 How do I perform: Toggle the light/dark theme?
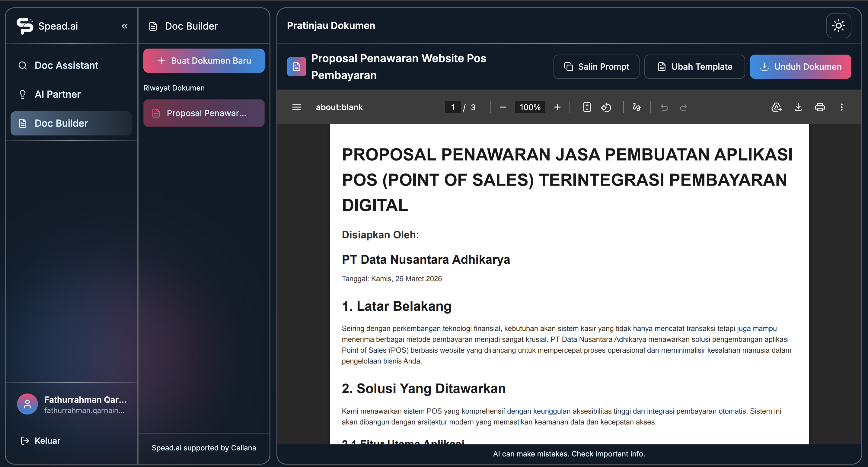[839, 25]
